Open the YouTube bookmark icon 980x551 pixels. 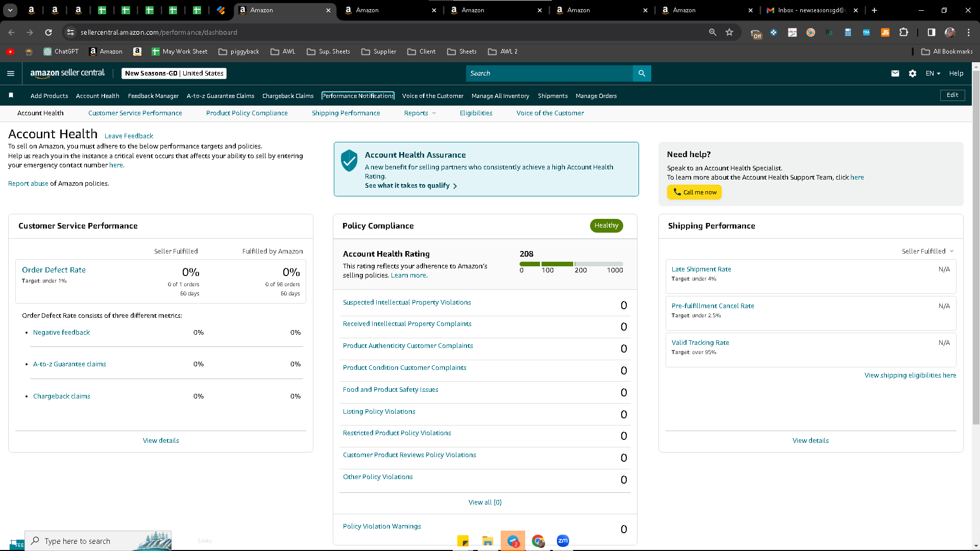point(10,52)
